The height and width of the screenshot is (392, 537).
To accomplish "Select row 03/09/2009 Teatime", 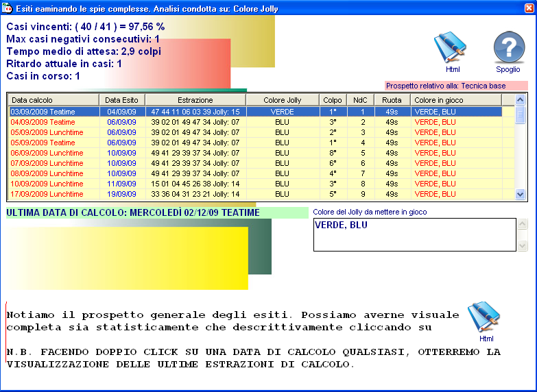I will point(255,112).
